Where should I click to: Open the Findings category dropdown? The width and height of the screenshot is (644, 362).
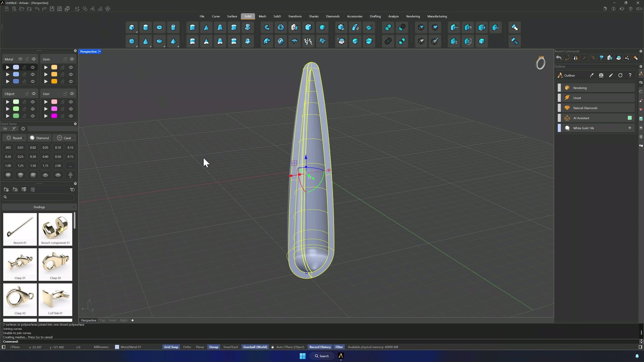[x=39, y=207]
